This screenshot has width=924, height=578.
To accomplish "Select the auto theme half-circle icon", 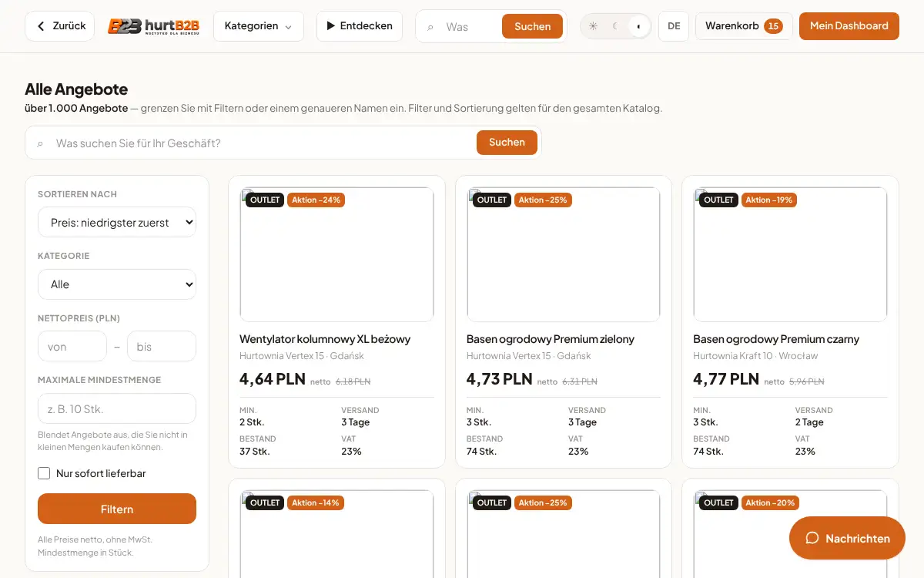I will click(638, 26).
